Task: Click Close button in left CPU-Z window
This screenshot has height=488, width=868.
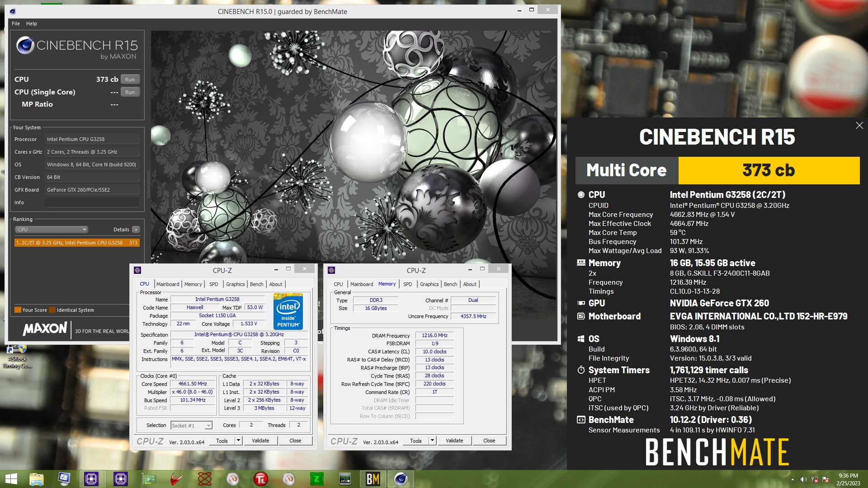Action: coord(295,441)
